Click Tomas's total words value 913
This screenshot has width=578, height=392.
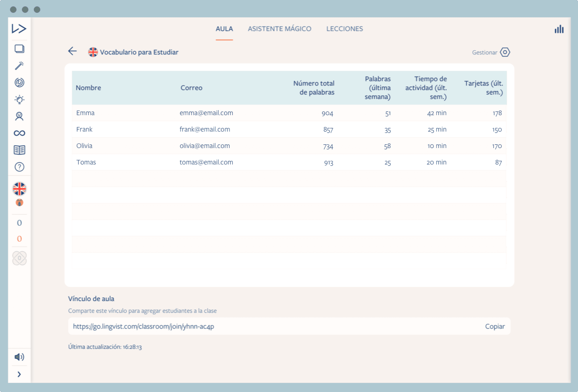(329, 163)
